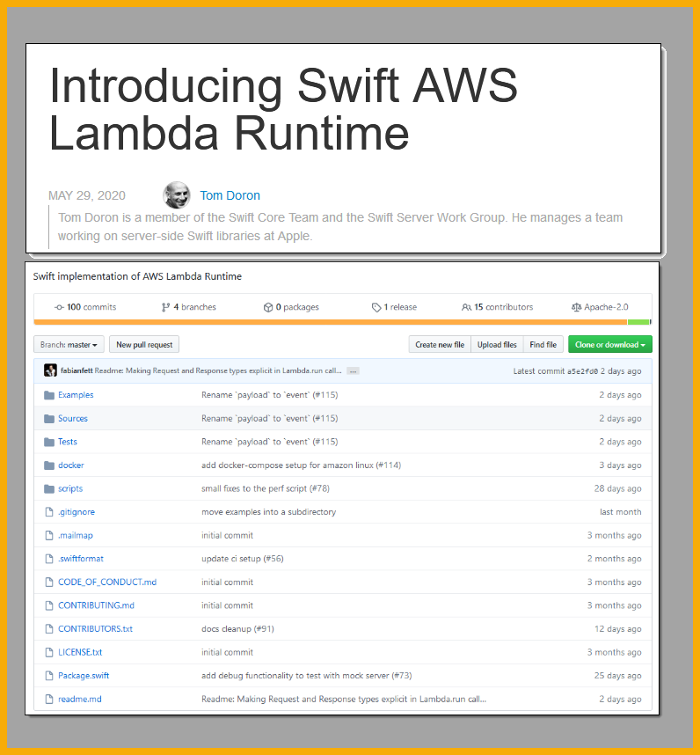Click the LICENSE.txt file icon
Image resolution: width=700 pixels, height=755 pixels.
pyautogui.click(x=49, y=652)
